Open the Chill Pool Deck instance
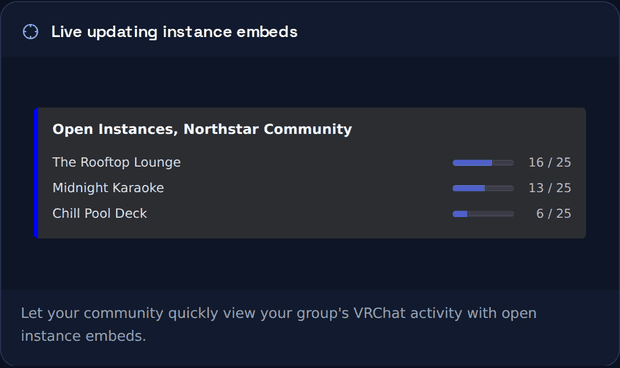The width and height of the screenshot is (620, 368). pos(100,213)
